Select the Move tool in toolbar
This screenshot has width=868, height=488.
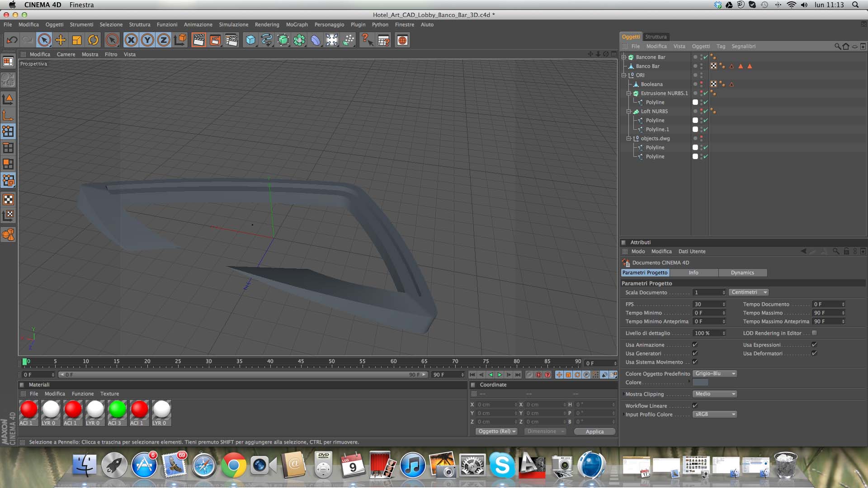coord(60,40)
